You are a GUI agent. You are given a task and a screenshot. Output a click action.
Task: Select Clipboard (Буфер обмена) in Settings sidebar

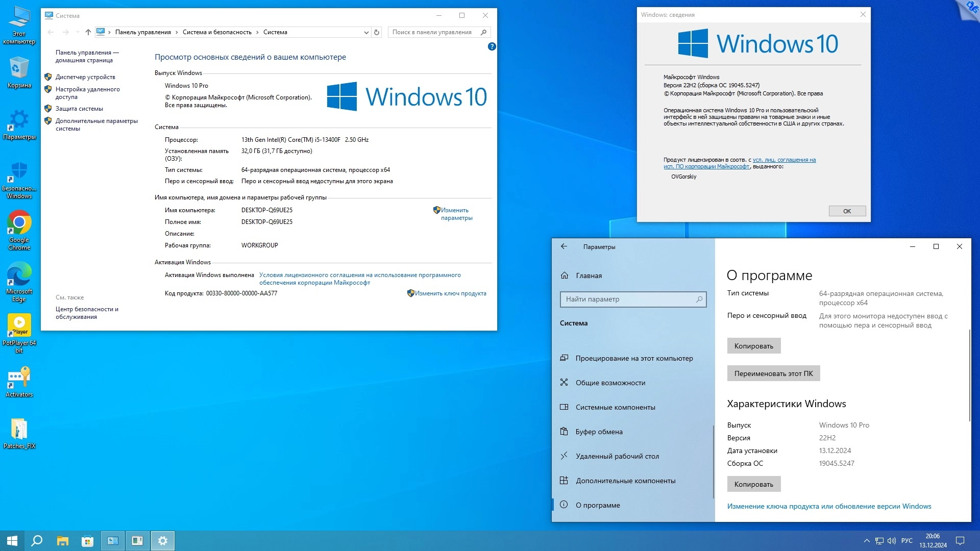[x=599, y=432]
